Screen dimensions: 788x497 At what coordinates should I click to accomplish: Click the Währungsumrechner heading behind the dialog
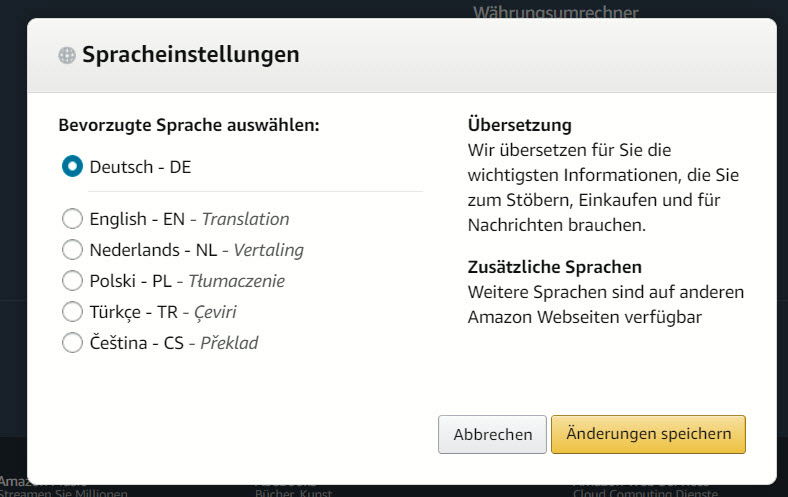[555, 12]
